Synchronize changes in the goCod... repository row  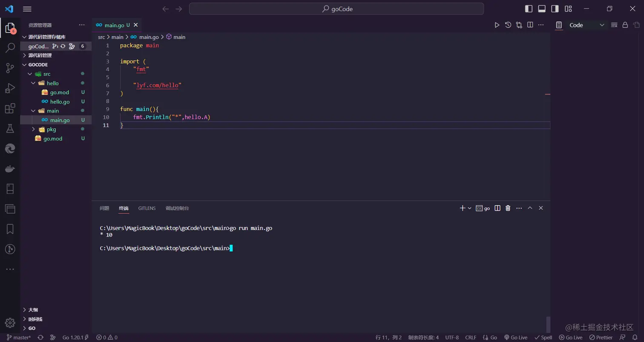point(63,46)
